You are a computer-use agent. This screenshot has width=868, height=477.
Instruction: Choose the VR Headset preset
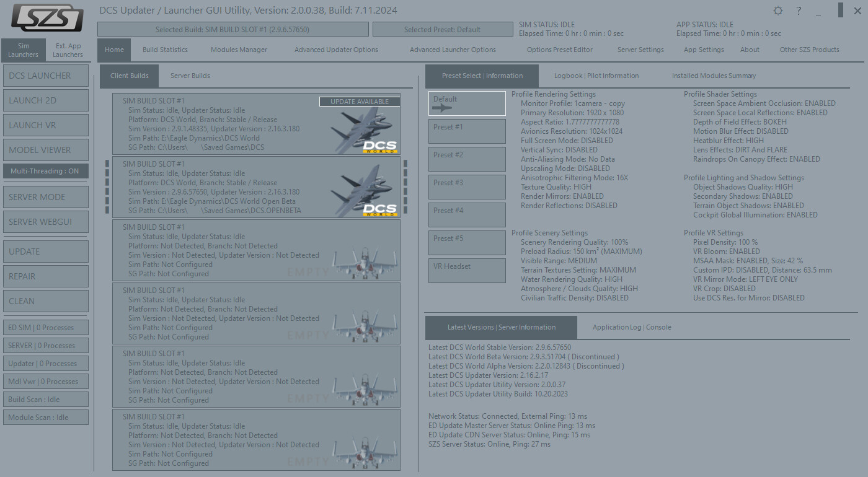coord(467,270)
